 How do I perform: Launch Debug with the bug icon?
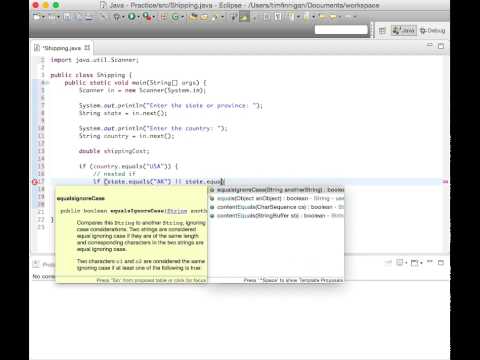(117, 16)
